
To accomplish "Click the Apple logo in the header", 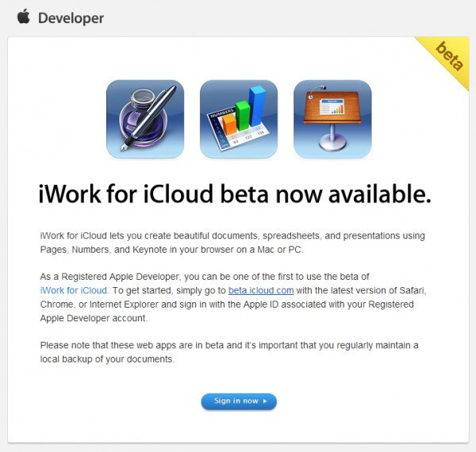I will click(x=23, y=17).
